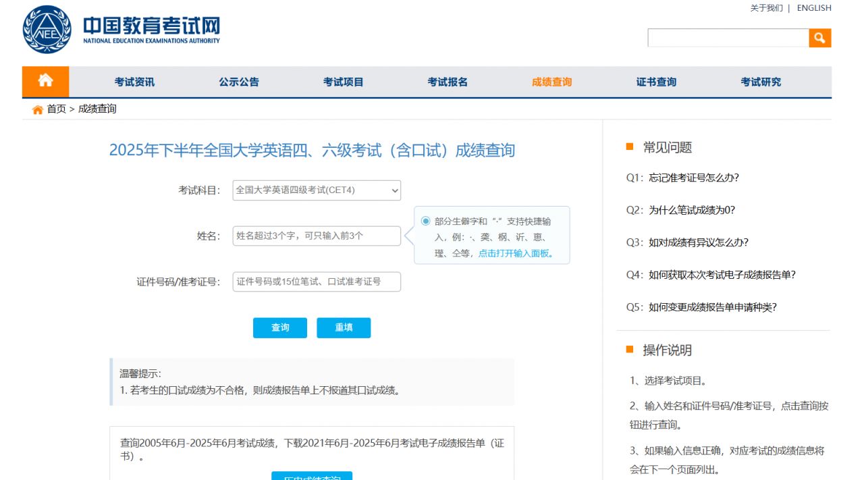Open the 考试报名 menu
The width and height of the screenshot is (868, 480).
(x=447, y=82)
